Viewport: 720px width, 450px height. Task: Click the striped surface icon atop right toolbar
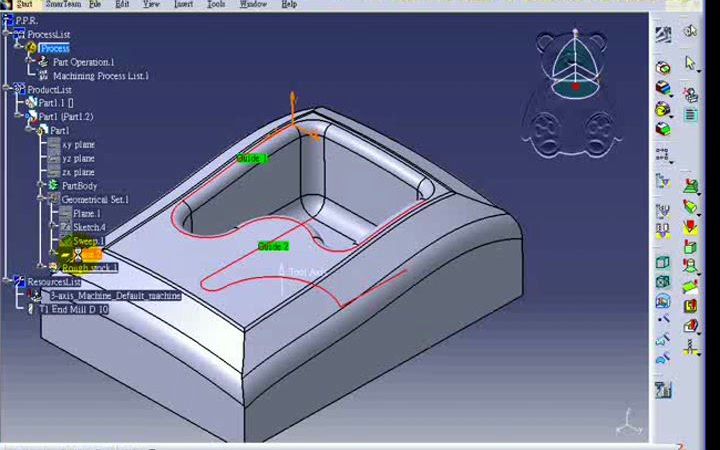pos(663,35)
